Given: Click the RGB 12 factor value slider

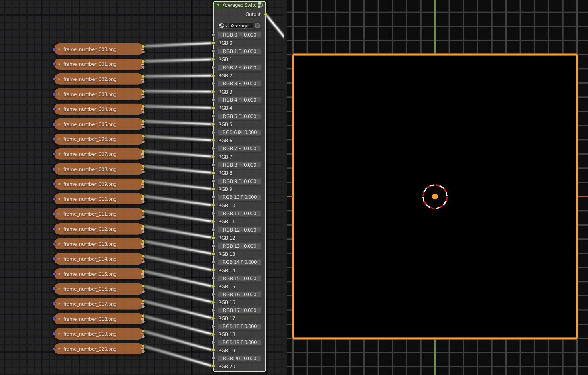Looking at the screenshot, I should pos(239,230).
